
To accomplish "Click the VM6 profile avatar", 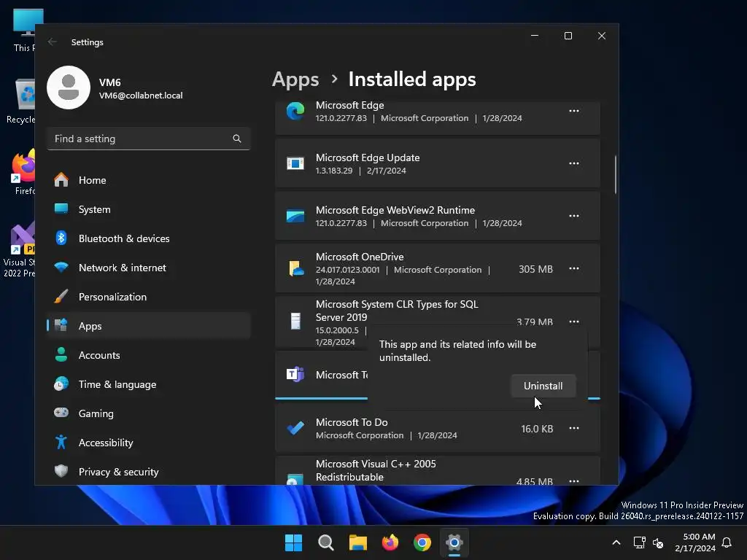I will pos(69,87).
